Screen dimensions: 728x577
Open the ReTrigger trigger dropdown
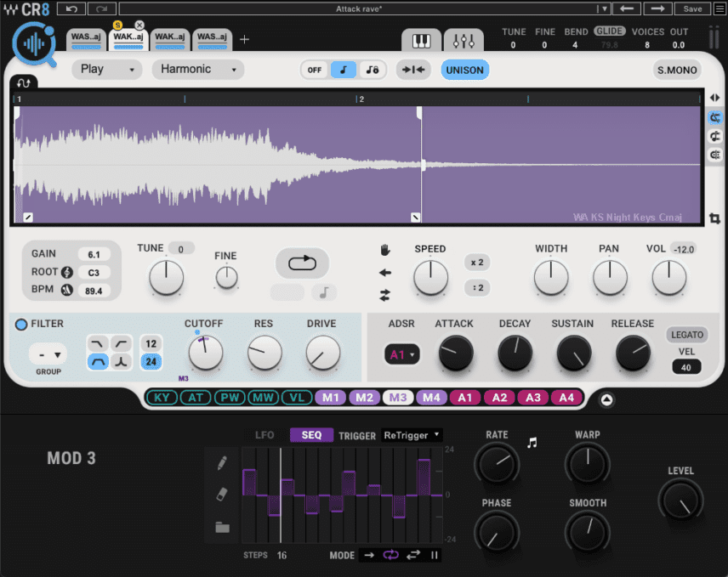pyautogui.click(x=412, y=435)
